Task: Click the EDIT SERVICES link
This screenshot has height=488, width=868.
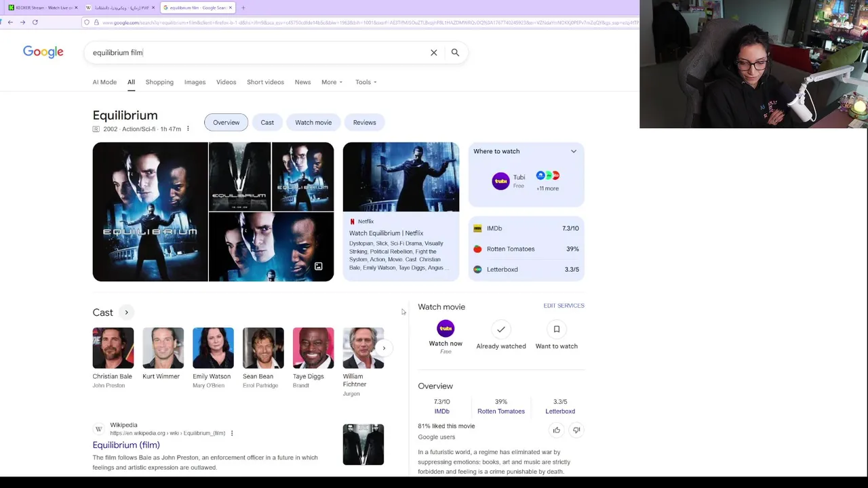Action: pos(564,306)
